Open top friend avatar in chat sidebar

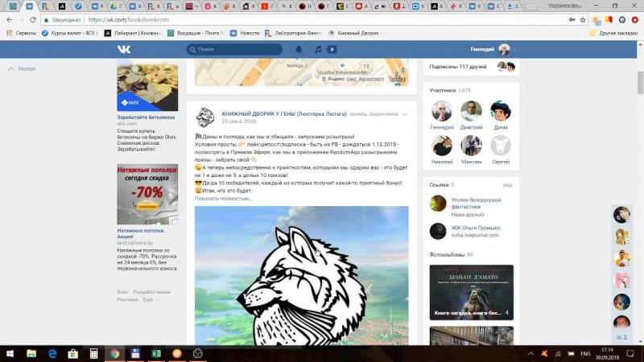pos(621,215)
